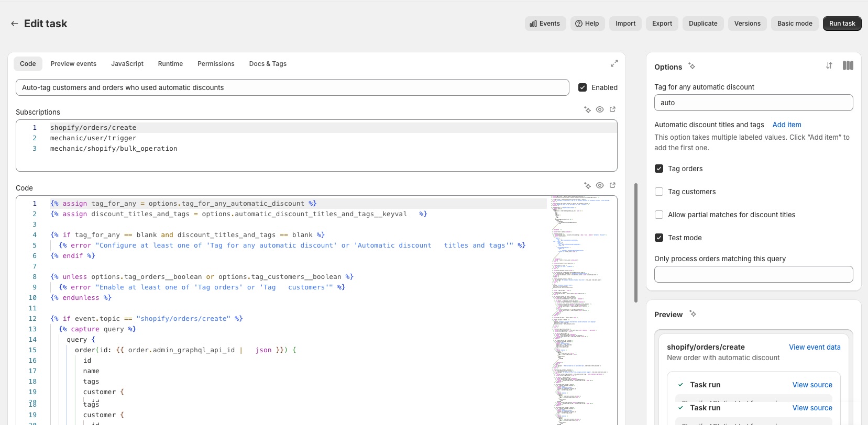868x425 pixels.
Task: Toggle the Test mode checkbox
Action: click(x=659, y=238)
